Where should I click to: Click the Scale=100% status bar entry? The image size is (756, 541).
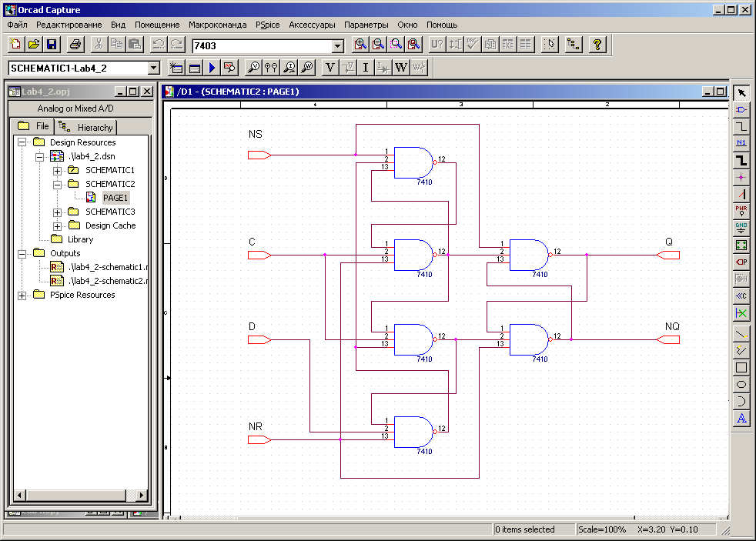tap(602, 529)
